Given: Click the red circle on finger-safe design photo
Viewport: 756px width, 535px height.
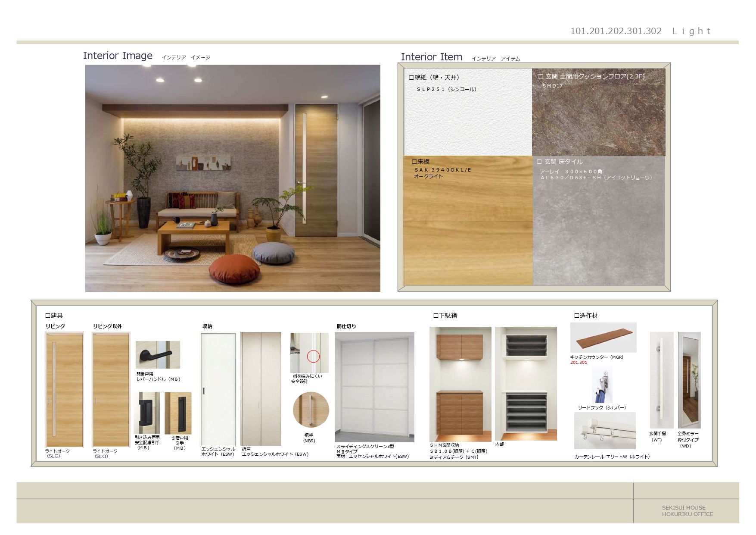Looking at the screenshot, I should pyautogui.click(x=313, y=356).
